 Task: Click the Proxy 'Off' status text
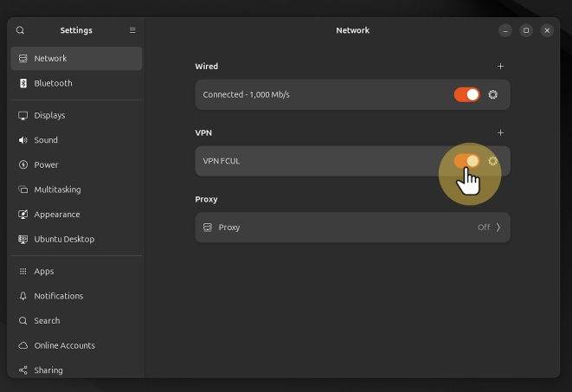[x=484, y=228]
